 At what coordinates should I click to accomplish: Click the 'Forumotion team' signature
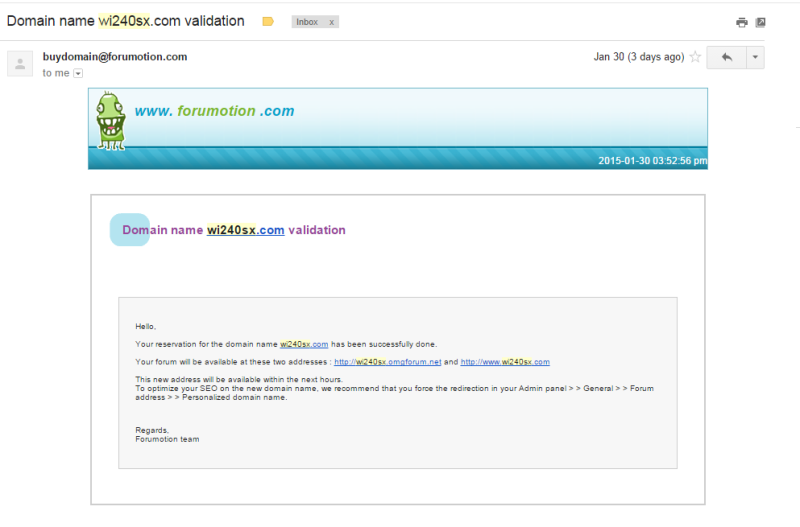(167, 439)
